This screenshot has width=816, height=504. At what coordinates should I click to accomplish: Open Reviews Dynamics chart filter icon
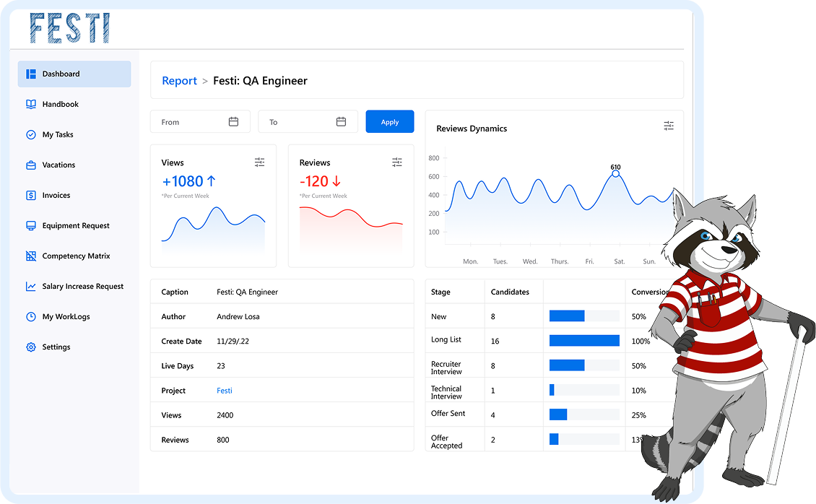pyautogui.click(x=669, y=126)
